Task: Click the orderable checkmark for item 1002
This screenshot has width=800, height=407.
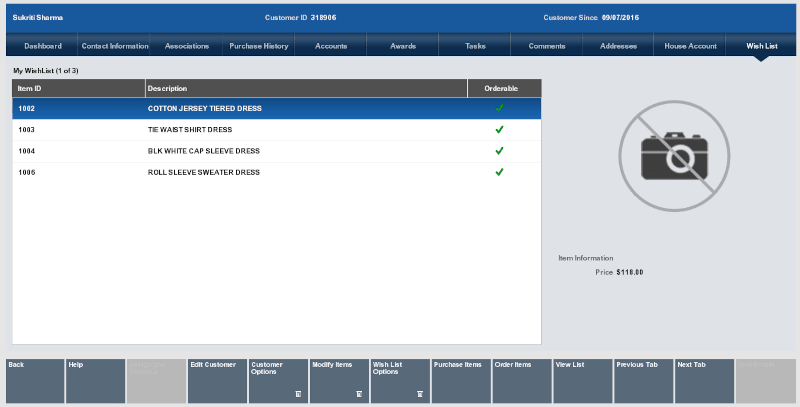Action: [499, 108]
